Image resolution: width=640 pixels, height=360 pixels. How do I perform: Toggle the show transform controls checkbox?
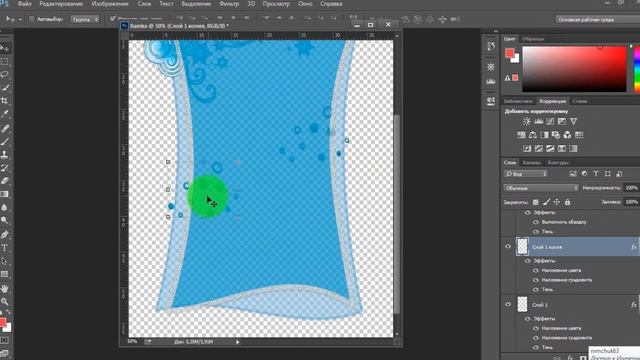point(113,19)
